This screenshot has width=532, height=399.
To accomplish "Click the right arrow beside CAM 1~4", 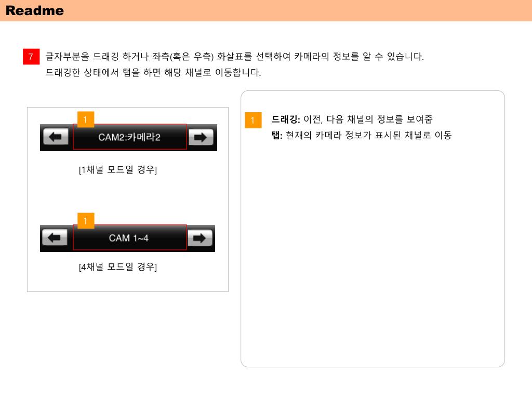I will tap(199, 238).
